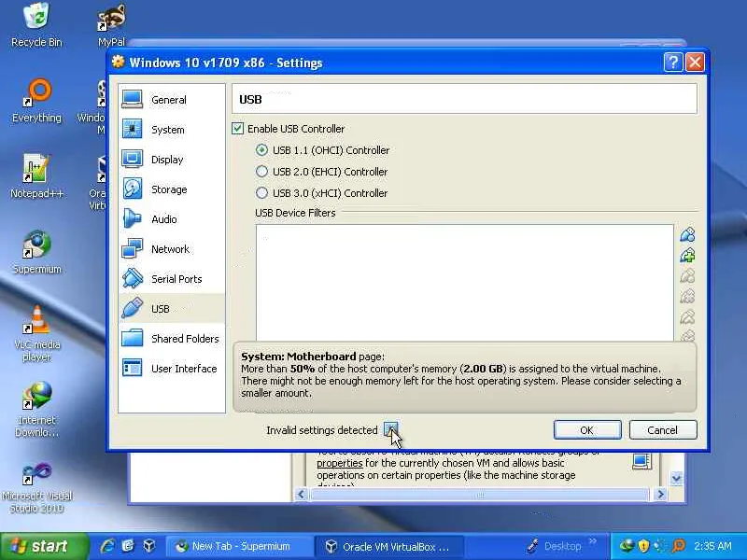Click the System: Motherboard warning message
Viewport: 747px width, 560px height.
click(x=464, y=376)
